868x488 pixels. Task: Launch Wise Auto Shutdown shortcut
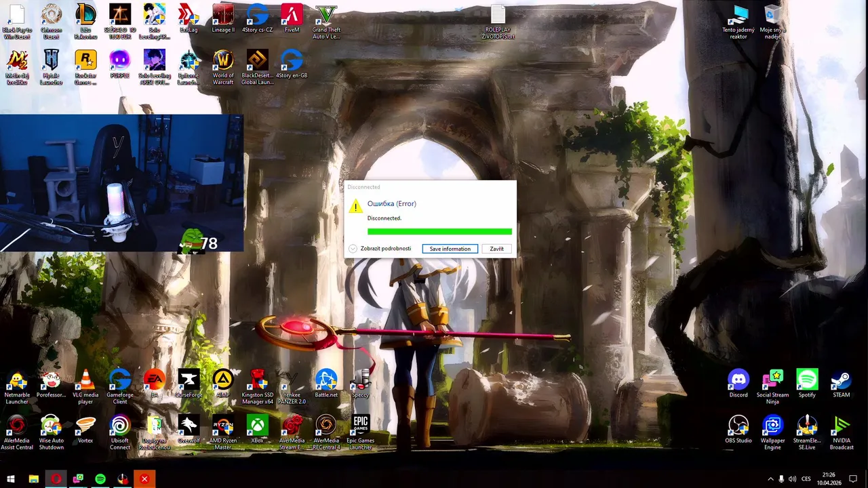click(52, 432)
